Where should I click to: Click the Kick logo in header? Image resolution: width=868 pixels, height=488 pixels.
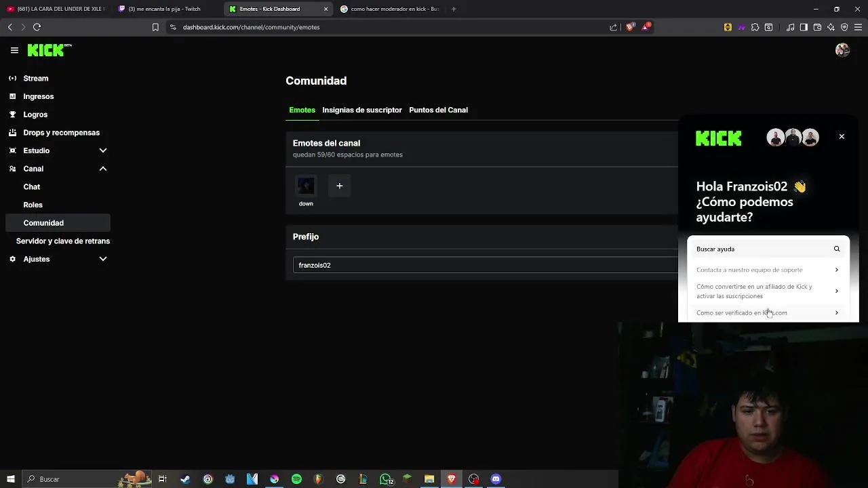coord(49,50)
